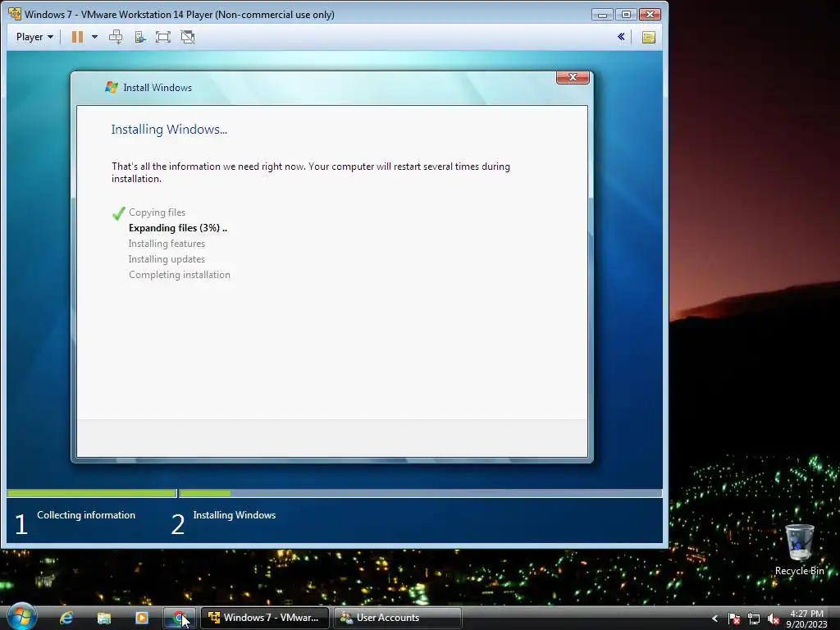Open the VMware notes/message log icon

coord(649,38)
